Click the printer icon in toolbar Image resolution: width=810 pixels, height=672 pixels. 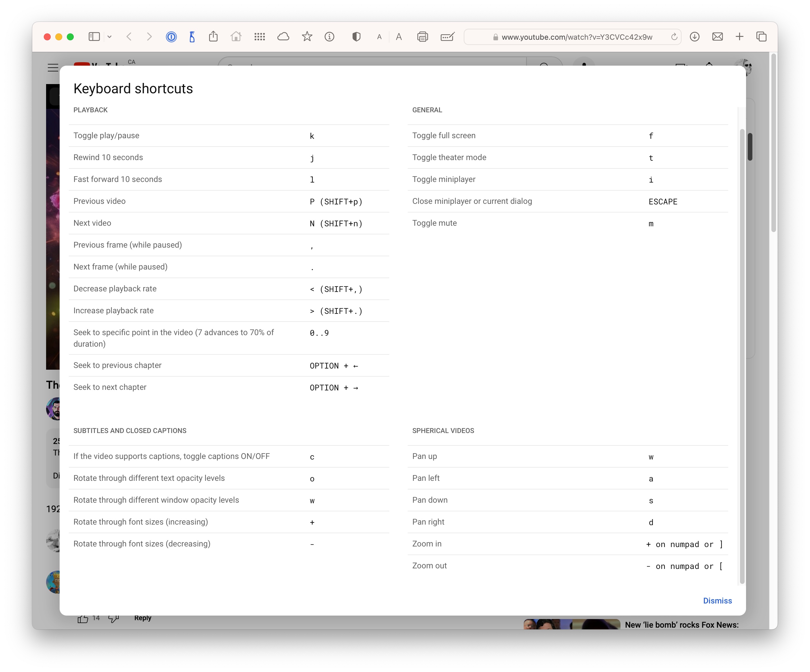pos(422,37)
